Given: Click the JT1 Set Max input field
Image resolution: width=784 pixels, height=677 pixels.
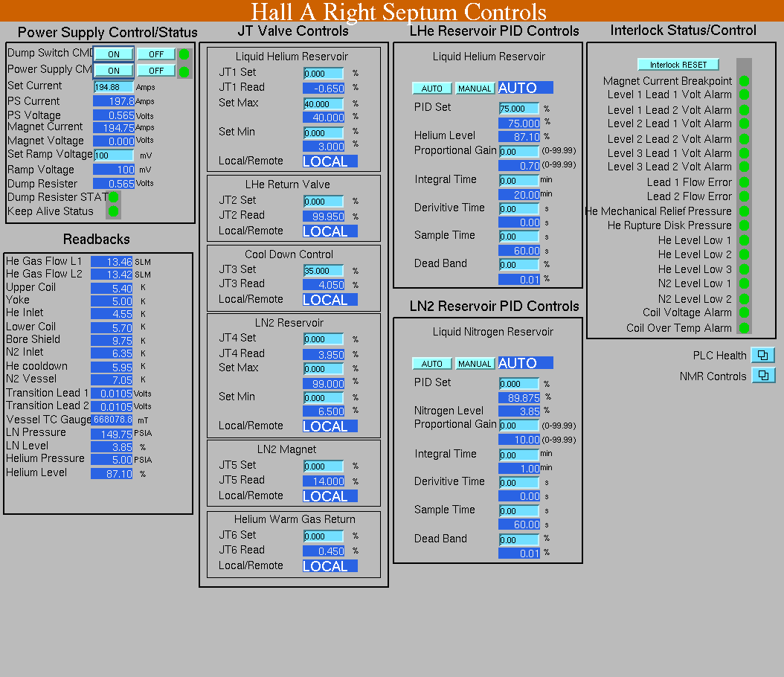Looking at the screenshot, I should [324, 104].
